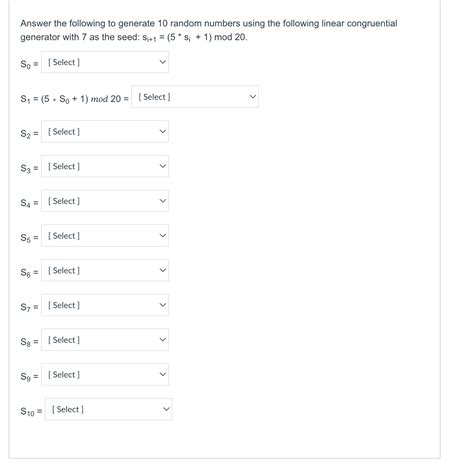
Task: Click the linear congruential generator question text
Action: click(x=209, y=30)
